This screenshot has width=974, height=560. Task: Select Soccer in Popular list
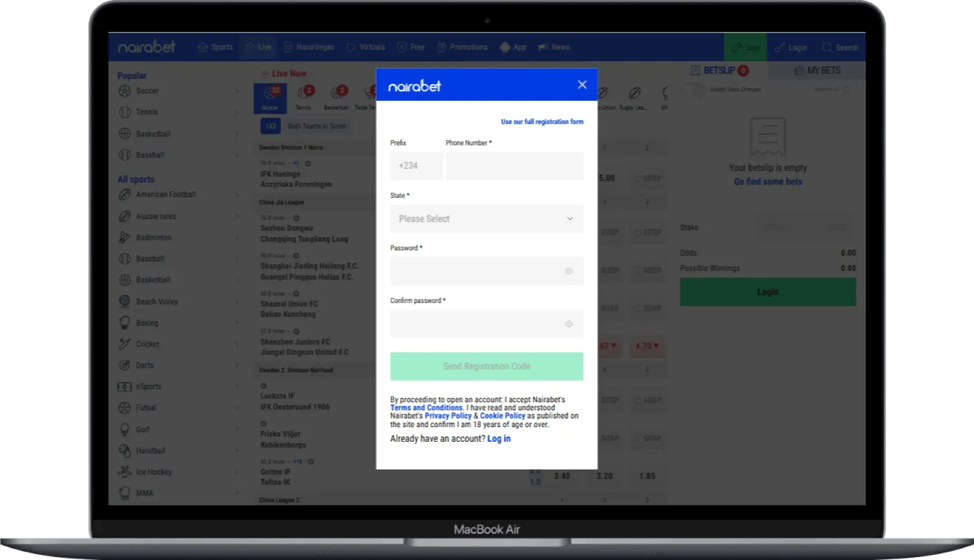(x=147, y=91)
